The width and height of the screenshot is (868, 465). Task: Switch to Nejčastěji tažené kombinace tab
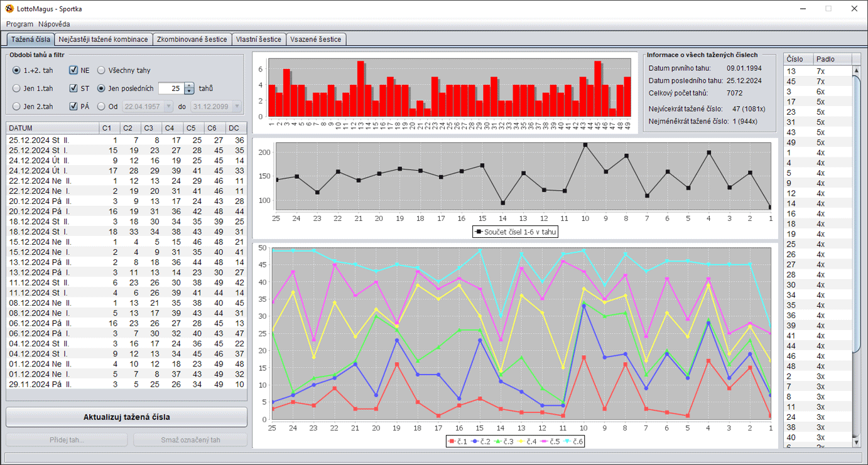pyautogui.click(x=104, y=39)
